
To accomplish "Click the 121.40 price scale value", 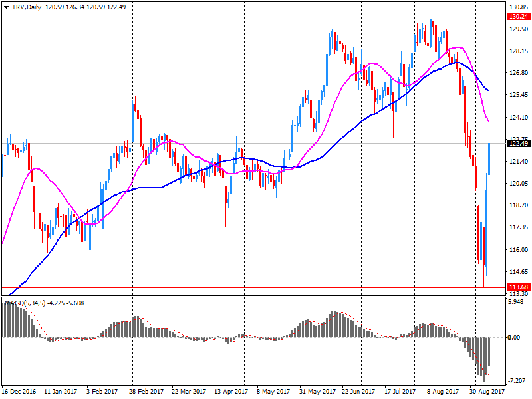I will pyautogui.click(x=519, y=161).
